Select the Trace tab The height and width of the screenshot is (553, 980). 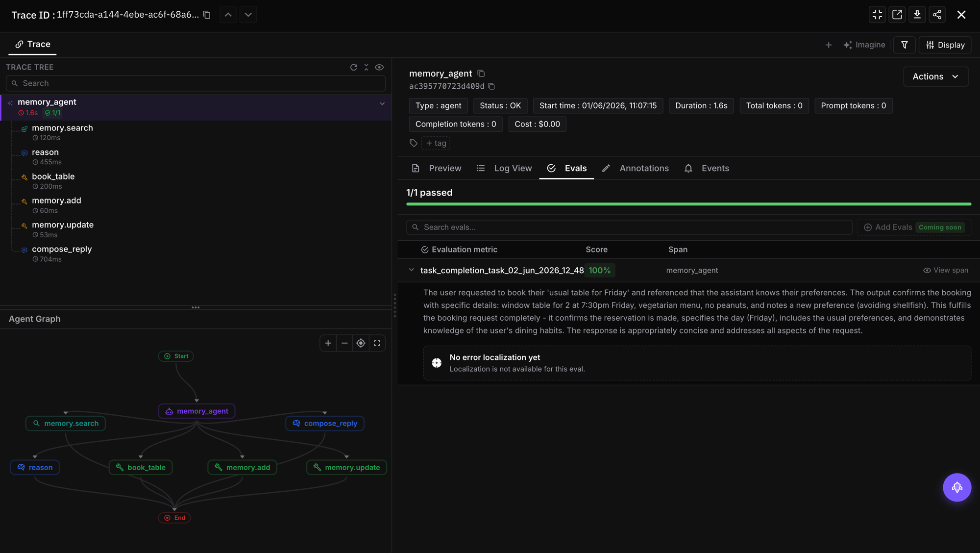32,44
